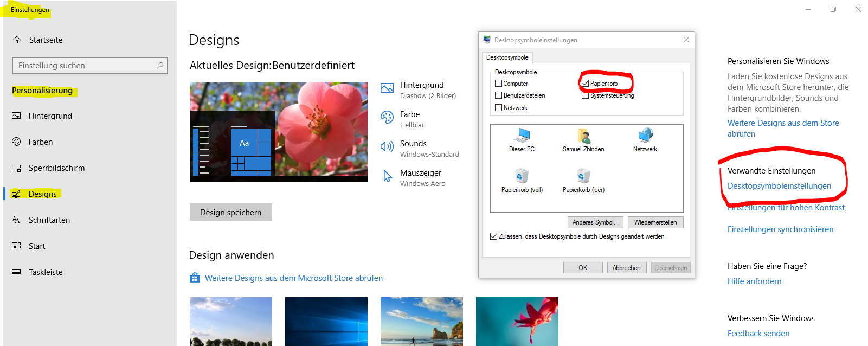Open the Mauszeiger Windows Aero setting

[x=414, y=178]
